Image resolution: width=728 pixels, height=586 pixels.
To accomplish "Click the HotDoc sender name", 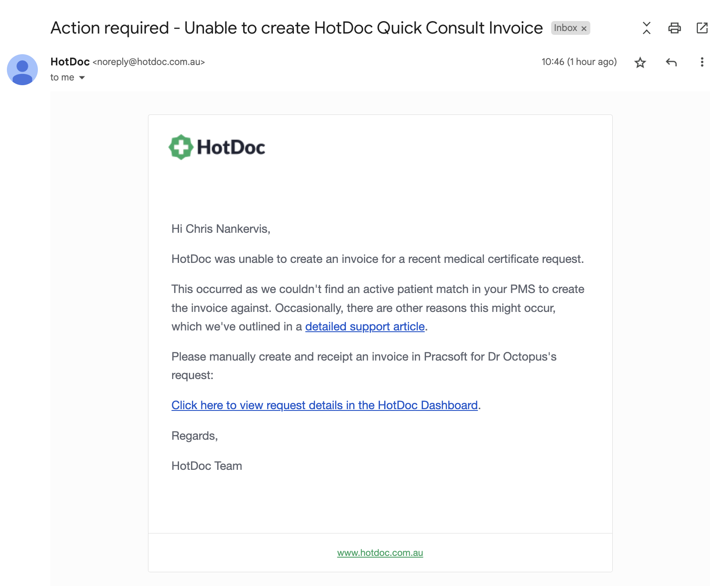I will coord(70,62).
